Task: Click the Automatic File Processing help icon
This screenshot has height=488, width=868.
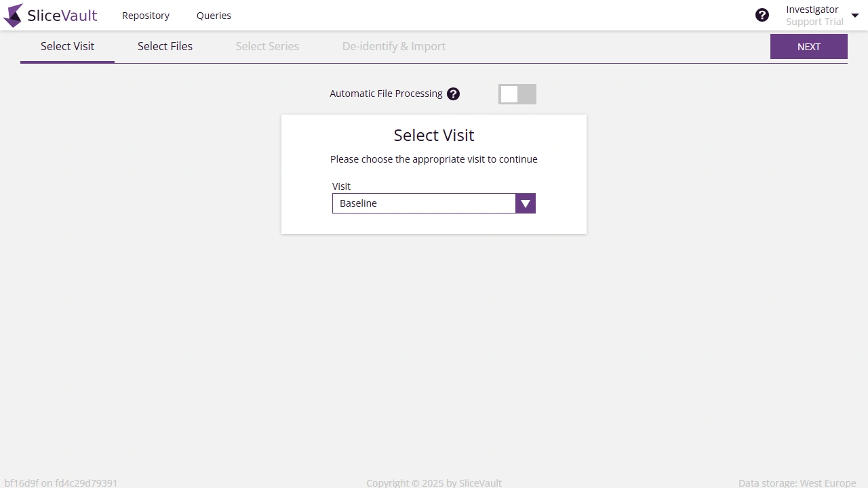Action: coord(453,94)
